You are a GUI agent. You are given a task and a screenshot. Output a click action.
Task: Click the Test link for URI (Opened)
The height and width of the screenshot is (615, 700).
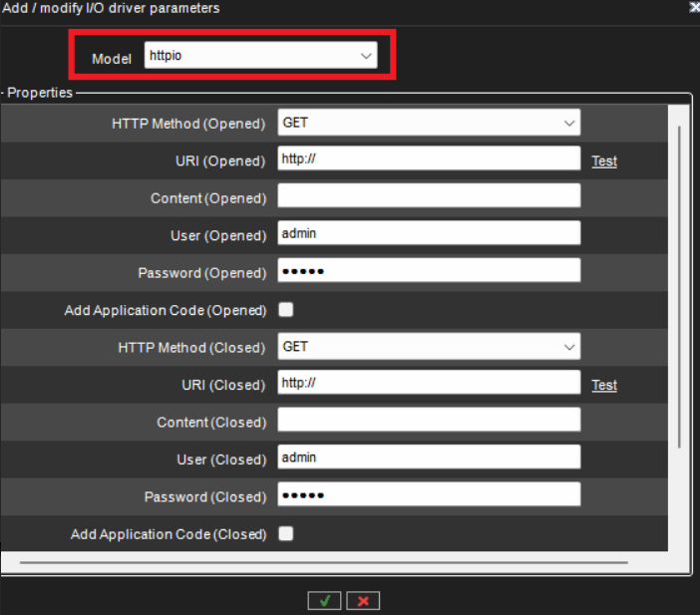coord(604,160)
